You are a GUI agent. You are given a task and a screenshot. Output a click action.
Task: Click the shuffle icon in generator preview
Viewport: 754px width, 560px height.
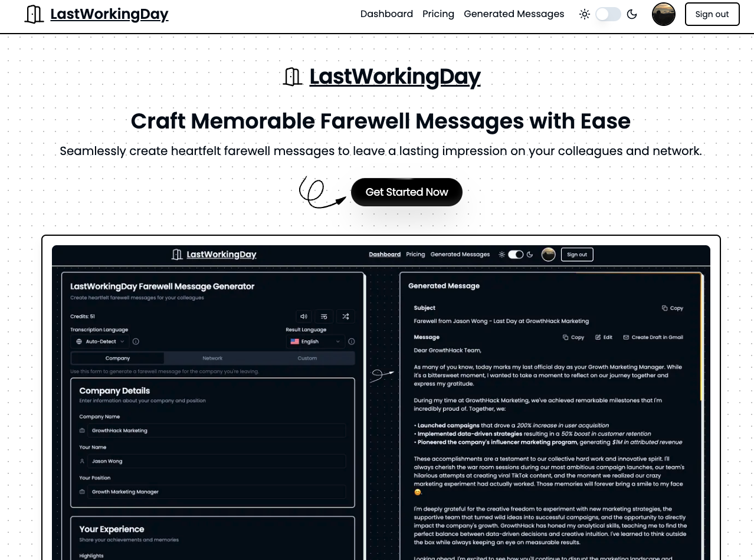(x=346, y=317)
